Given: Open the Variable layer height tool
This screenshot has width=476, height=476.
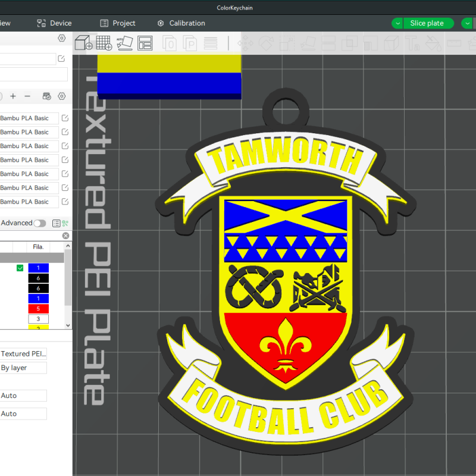Looking at the screenshot, I should click(211, 43).
